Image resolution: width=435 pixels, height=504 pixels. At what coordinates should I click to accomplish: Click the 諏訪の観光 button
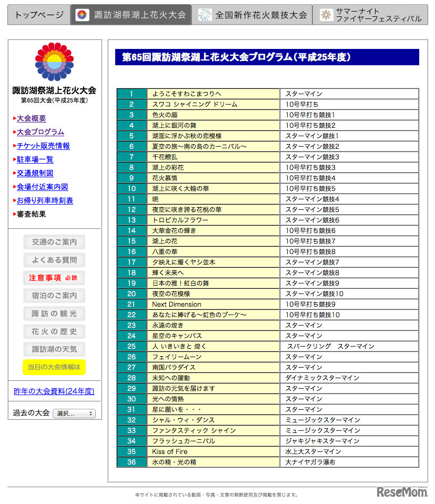(54, 314)
